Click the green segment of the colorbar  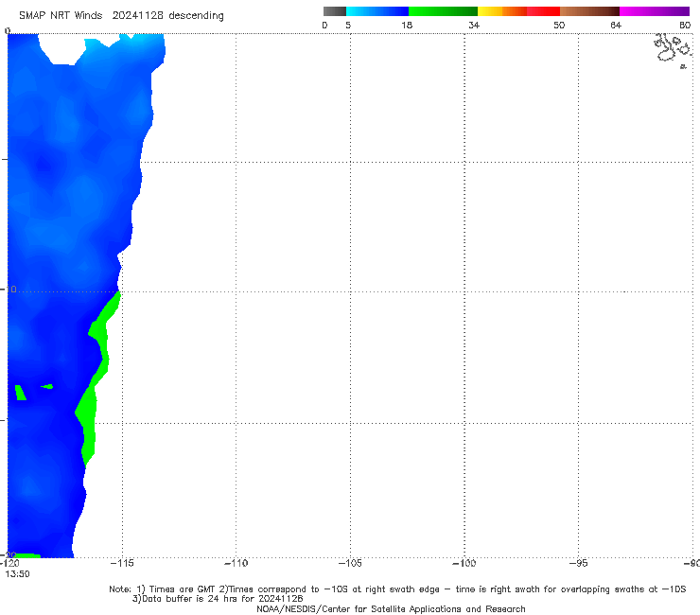coord(443,11)
